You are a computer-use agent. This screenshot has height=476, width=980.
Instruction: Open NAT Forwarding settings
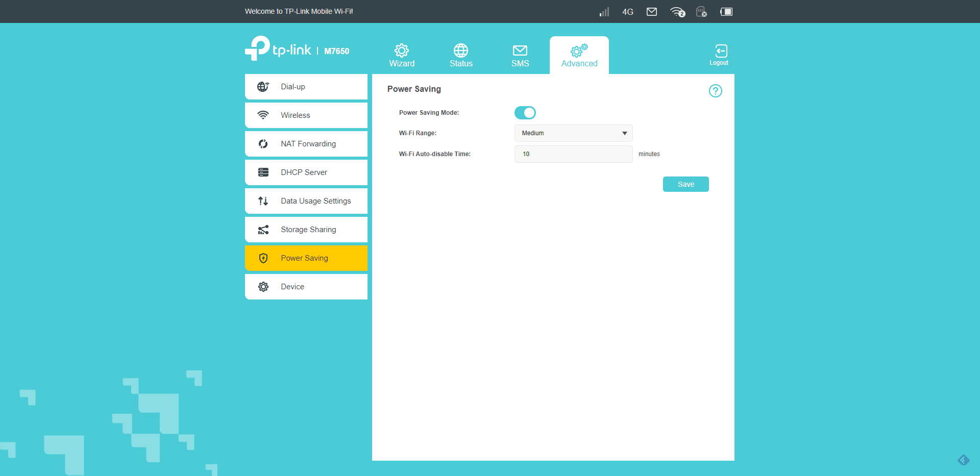tap(306, 144)
